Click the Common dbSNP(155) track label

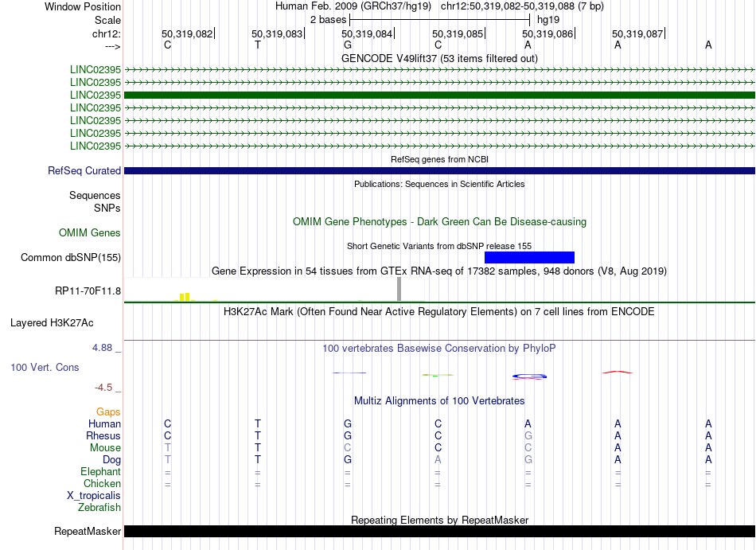(x=71, y=257)
